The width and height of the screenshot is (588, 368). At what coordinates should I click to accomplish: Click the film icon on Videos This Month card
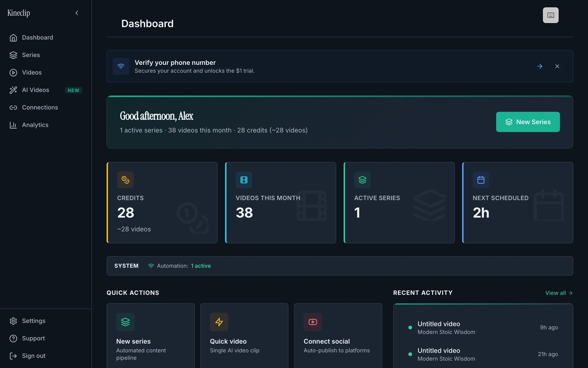pyautogui.click(x=244, y=180)
